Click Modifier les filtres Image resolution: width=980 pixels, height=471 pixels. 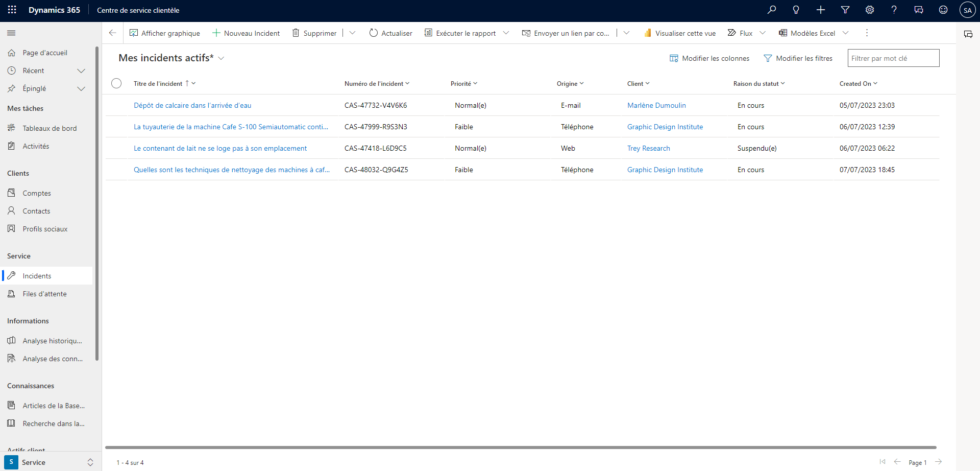coord(798,58)
